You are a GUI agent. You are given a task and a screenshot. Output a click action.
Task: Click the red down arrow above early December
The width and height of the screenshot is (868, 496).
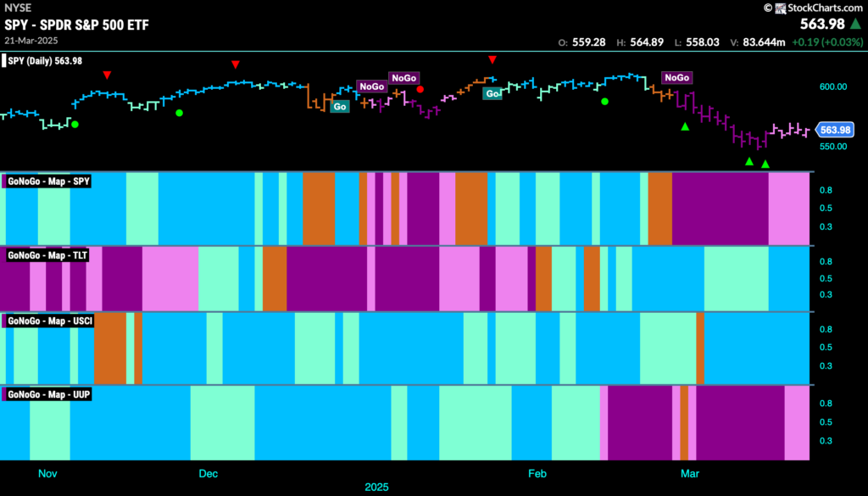[236, 64]
